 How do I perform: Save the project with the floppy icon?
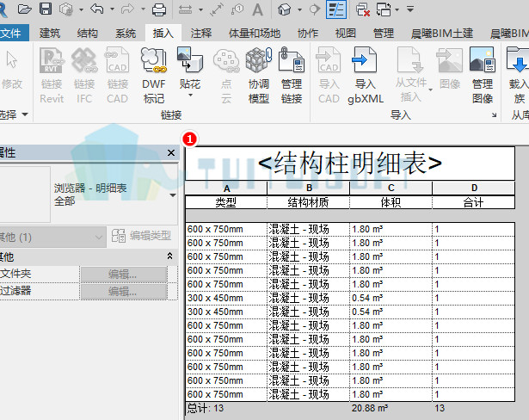click(46, 9)
